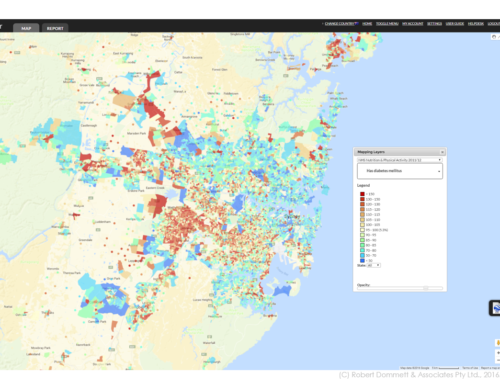Click the 'Legend' heading text
Screen dimensions: 500x383
pos(363,185)
